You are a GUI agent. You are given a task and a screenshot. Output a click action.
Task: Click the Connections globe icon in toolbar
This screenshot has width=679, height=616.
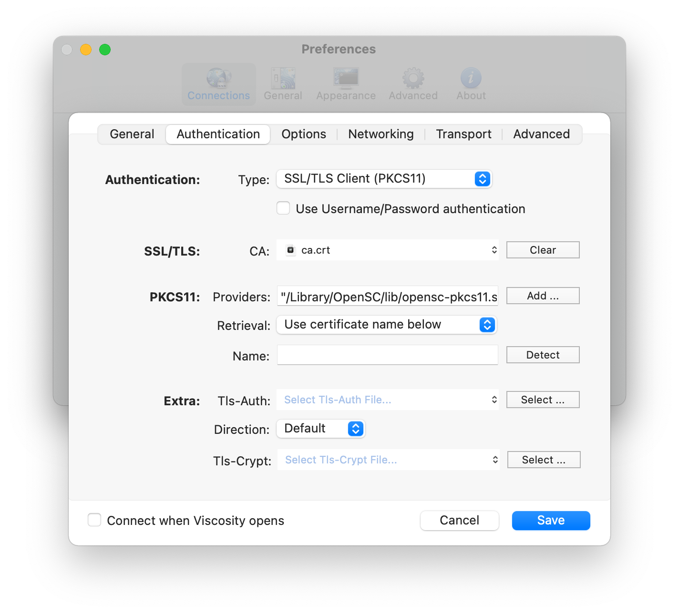[218, 78]
